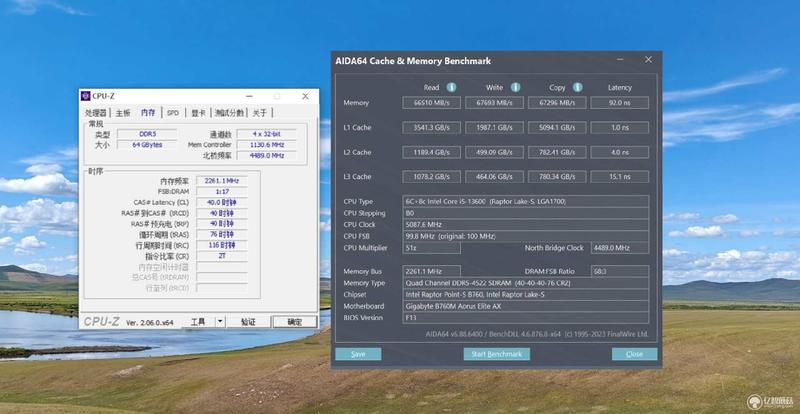This screenshot has width=800, height=414.
Task: Click Memory Write value 67693 MB/s
Action: tap(494, 103)
